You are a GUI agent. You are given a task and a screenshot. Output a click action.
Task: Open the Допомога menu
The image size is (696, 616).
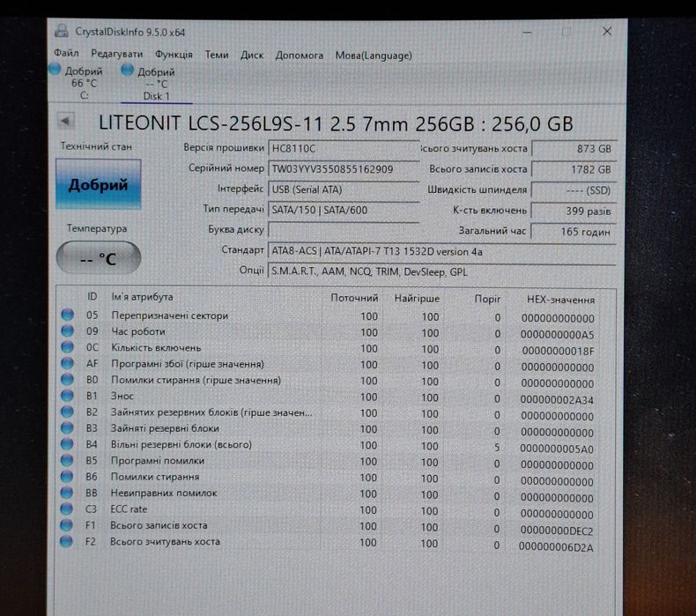click(300, 56)
